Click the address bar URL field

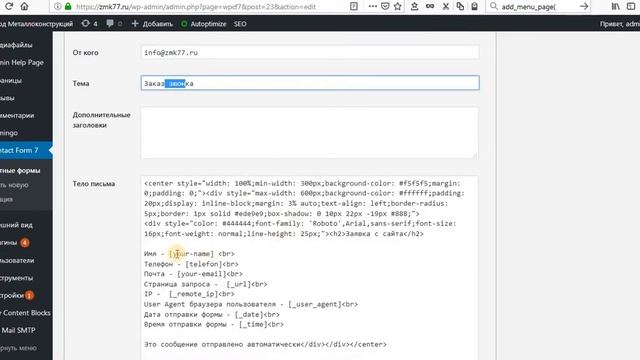196,7
